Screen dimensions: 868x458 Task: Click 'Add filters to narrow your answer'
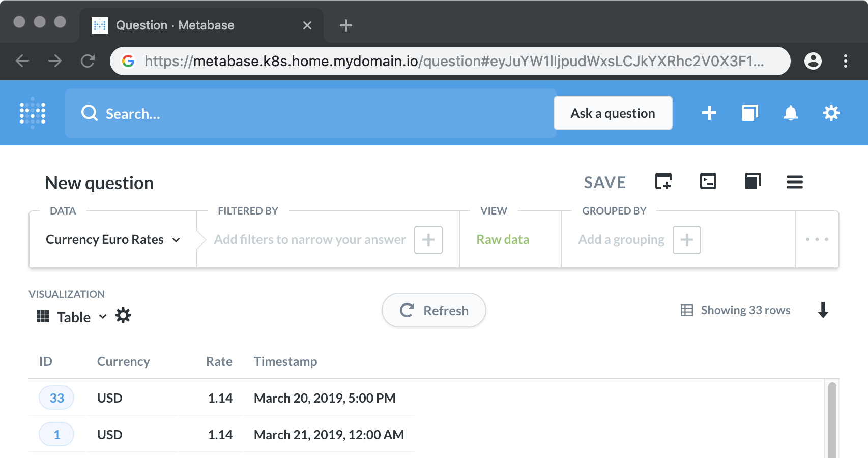point(310,239)
